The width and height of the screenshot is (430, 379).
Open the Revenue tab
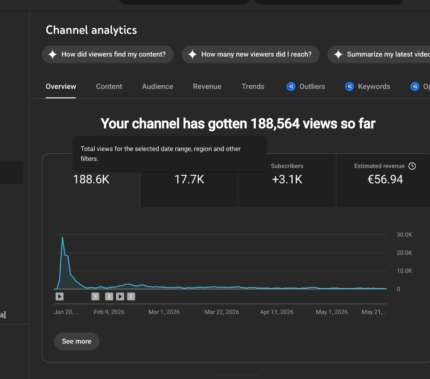pos(207,87)
